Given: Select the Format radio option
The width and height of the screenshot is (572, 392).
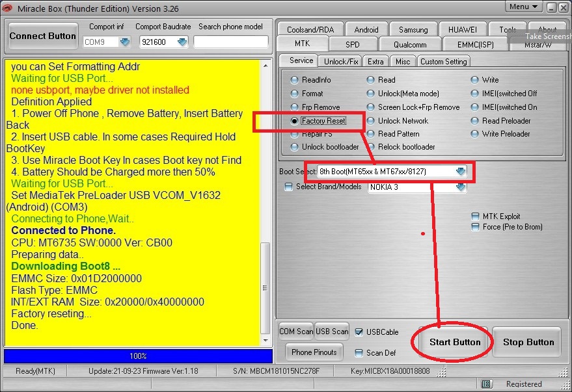Looking at the screenshot, I should click(294, 94).
